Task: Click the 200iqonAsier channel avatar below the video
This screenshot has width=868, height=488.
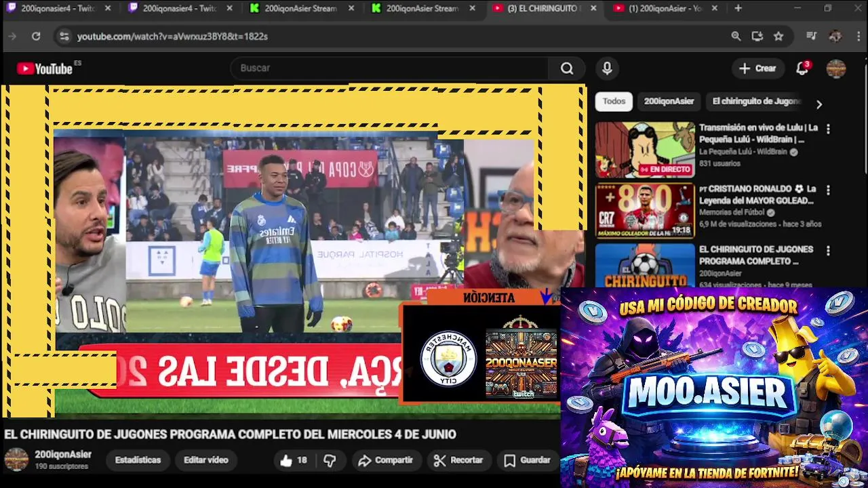Action: click(x=16, y=460)
